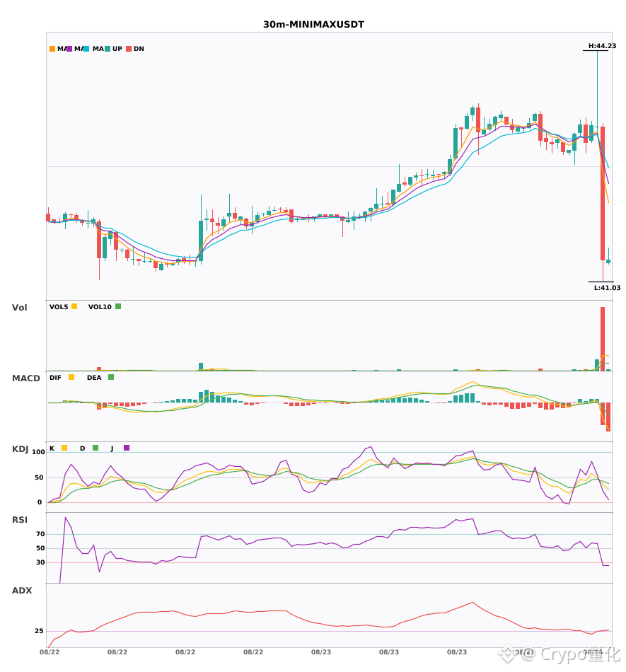Click the DN legend text

[139, 49]
